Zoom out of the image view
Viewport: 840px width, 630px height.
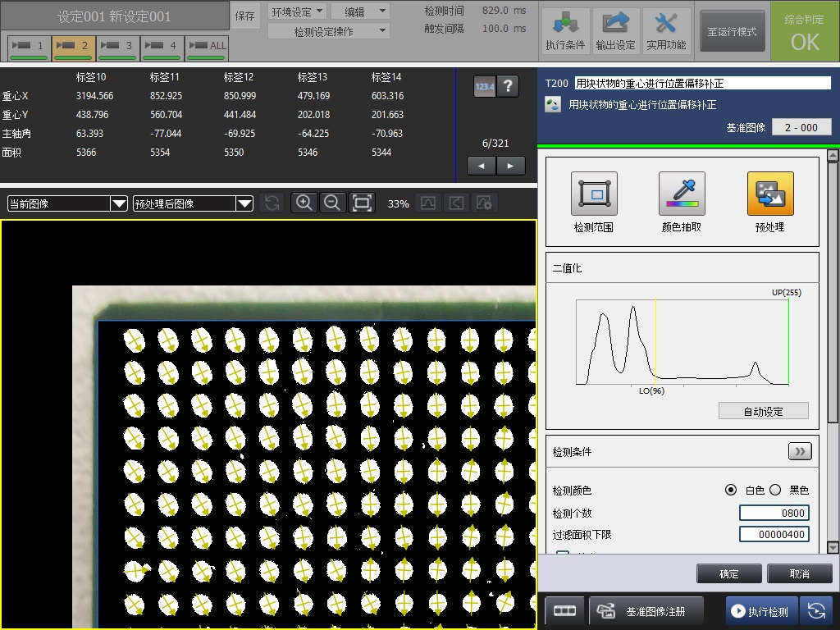[332, 203]
